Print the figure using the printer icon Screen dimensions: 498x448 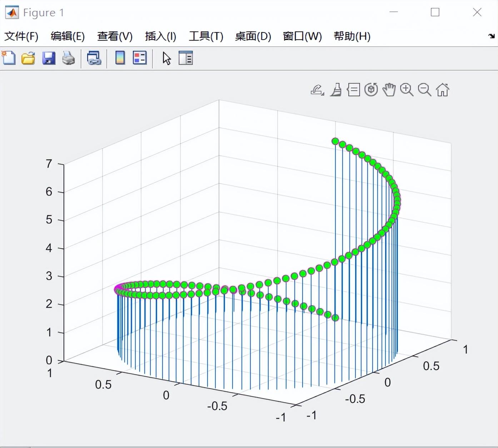[x=69, y=58]
